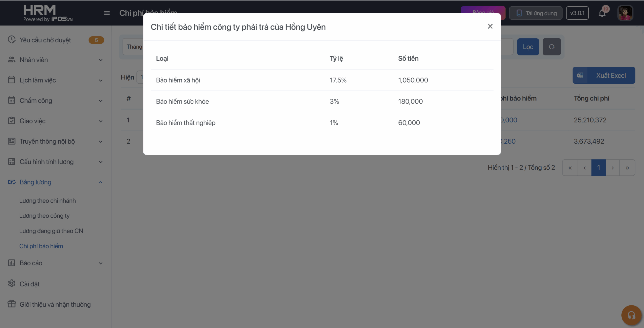Open the notifications bell
The width and height of the screenshot is (644, 328).
(x=602, y=13)
